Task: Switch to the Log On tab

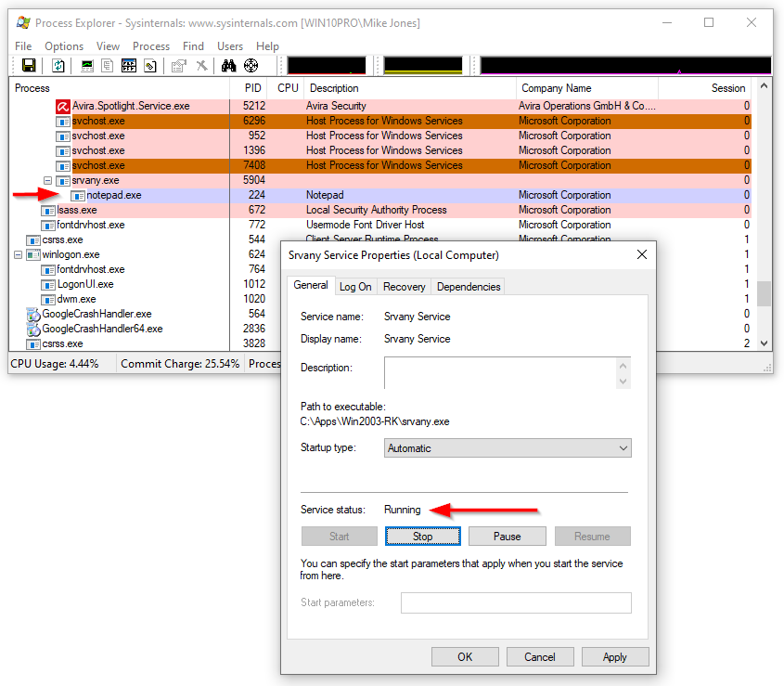Action: [x=355, y=287]
